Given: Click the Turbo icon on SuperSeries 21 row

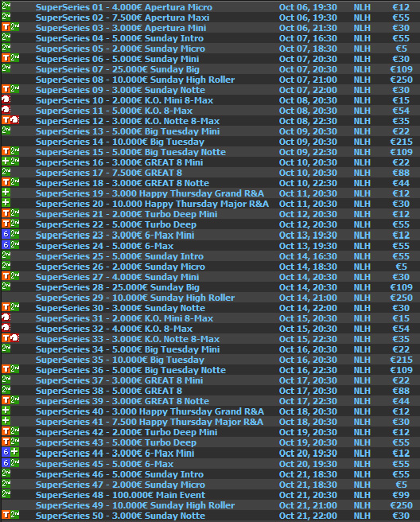Looking at the screenshot, I should 6,213.
